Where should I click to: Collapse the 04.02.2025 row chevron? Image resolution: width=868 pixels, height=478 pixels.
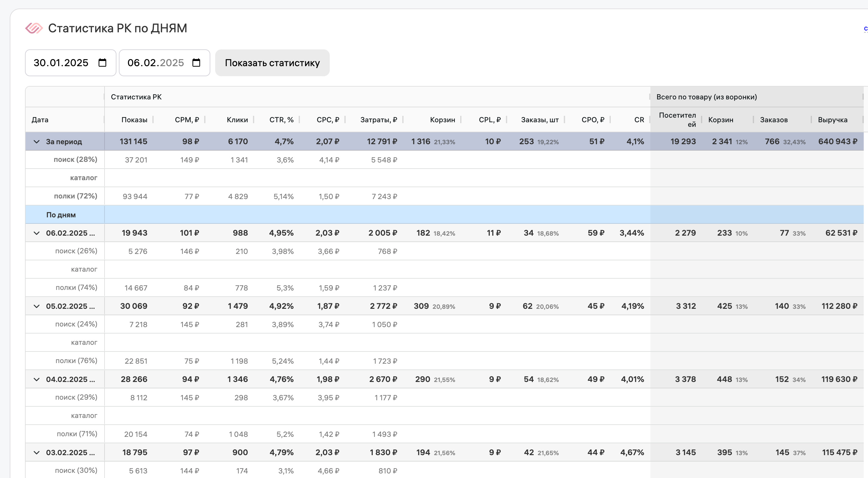point(36,379)
